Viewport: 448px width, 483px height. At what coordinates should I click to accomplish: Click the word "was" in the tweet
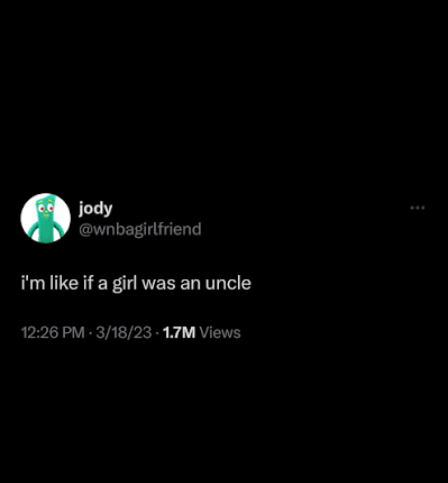159,284
